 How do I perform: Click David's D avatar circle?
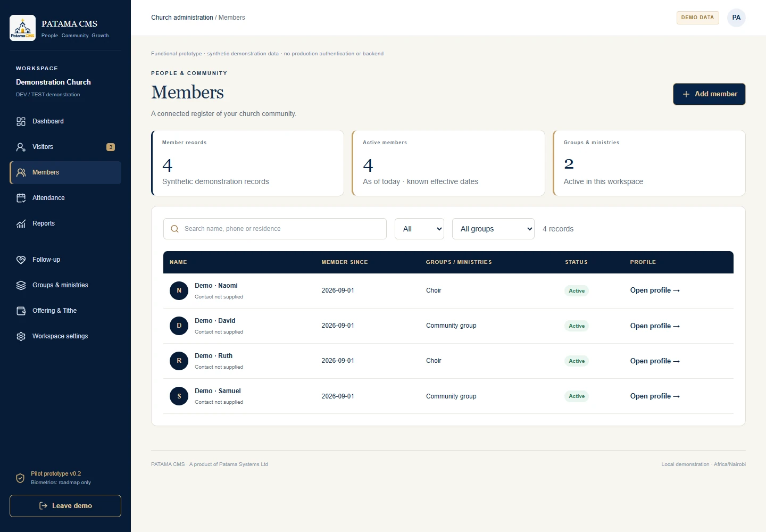179,326
